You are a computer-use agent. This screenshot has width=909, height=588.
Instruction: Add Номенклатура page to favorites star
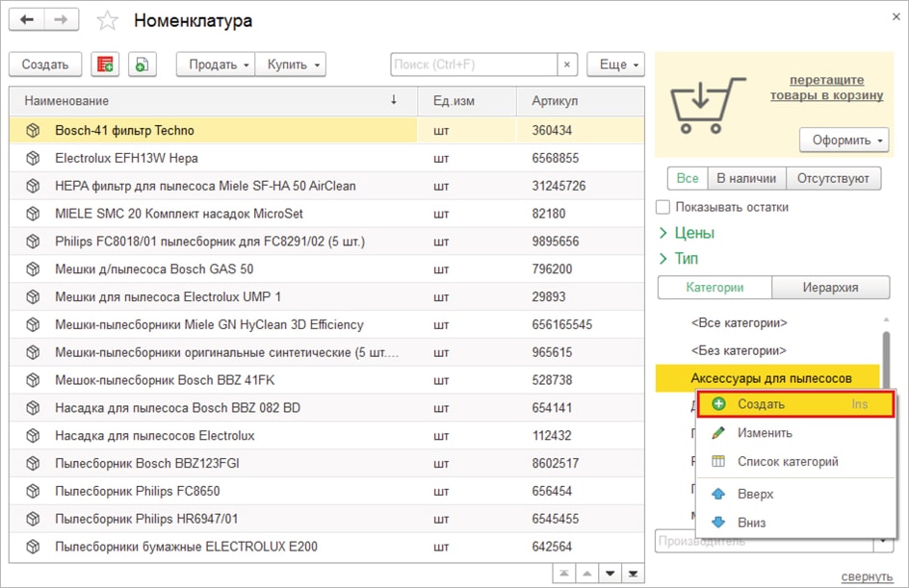(108, 21)
